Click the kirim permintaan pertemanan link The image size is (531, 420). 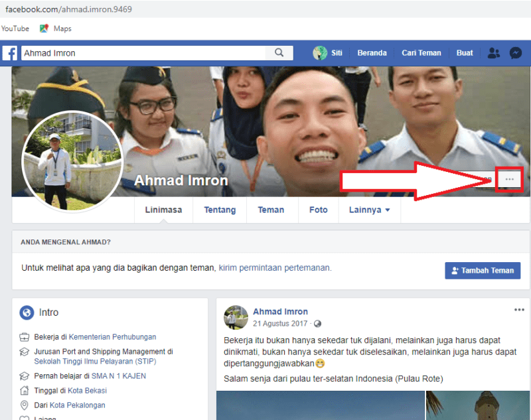tap(275, 267)
